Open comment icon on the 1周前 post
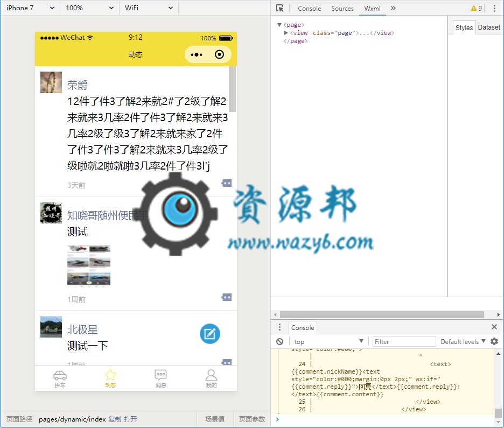Image resolution: width=504 pixels, height=428 pixels. (x=227, y=297)
